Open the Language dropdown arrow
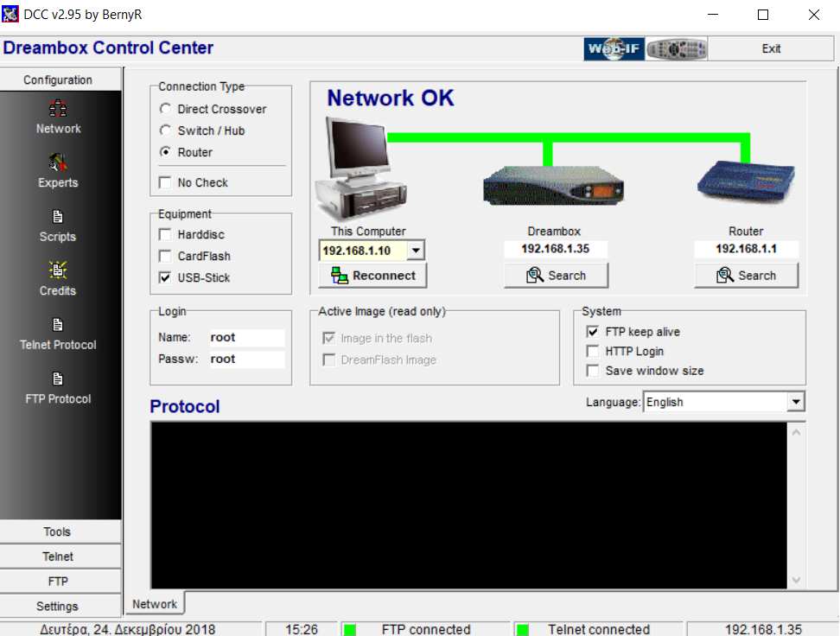 796,402
